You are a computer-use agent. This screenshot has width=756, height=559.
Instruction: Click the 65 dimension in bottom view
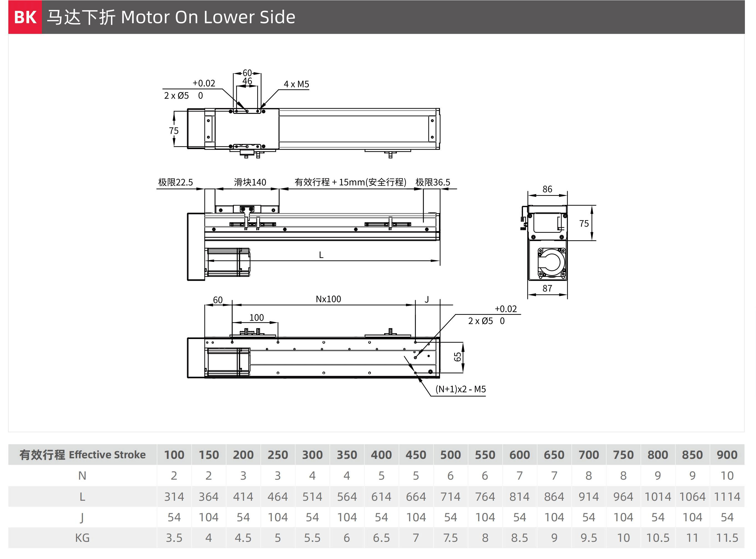click(x=457, y=357)
